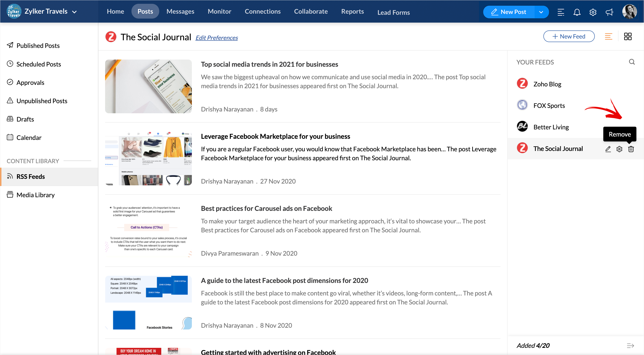Click the pencil edit icon on The Social Journal feed
The width and height of the screenshot is (644, 355).
point(608,149)
